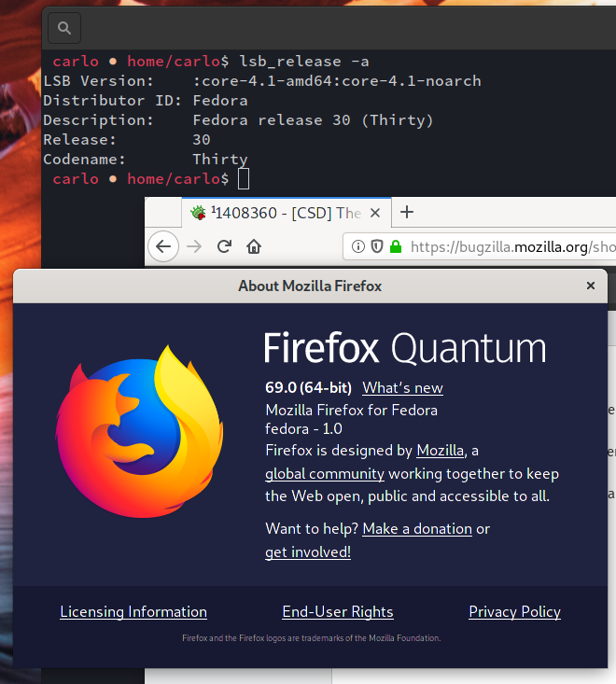Viewport: 616px width, 684px height.
Task: Reload the page in Firefox
Action: tap(224, 246)
